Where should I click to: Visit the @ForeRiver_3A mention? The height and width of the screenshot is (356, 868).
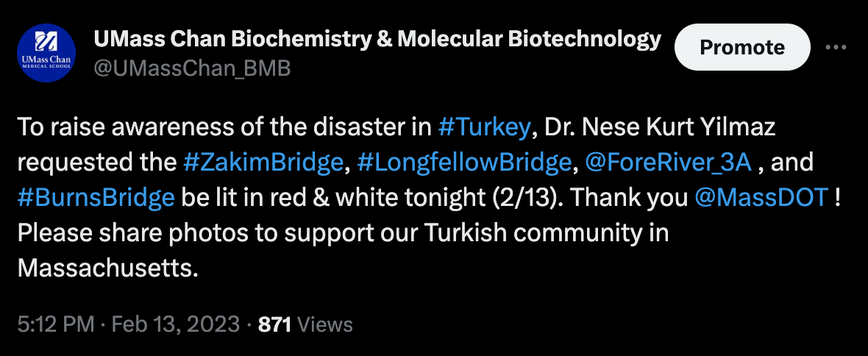(667, 162)
